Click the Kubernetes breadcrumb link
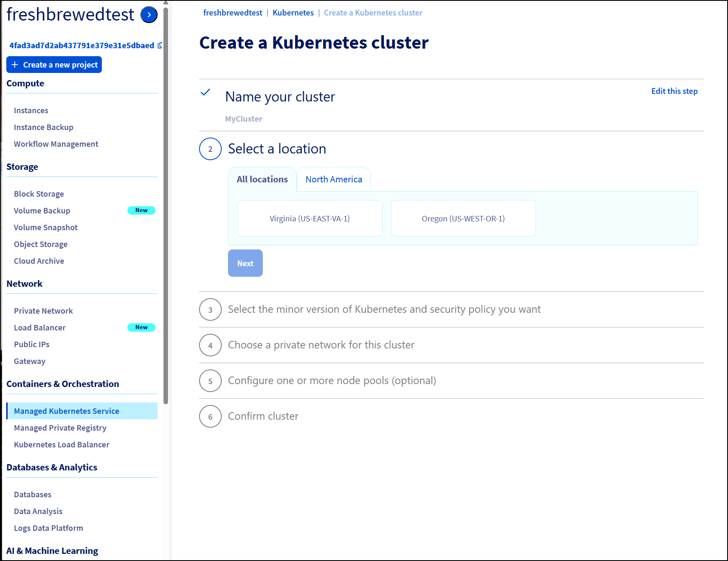The width and height of the screenshot is (728, 561). point(293,13)
